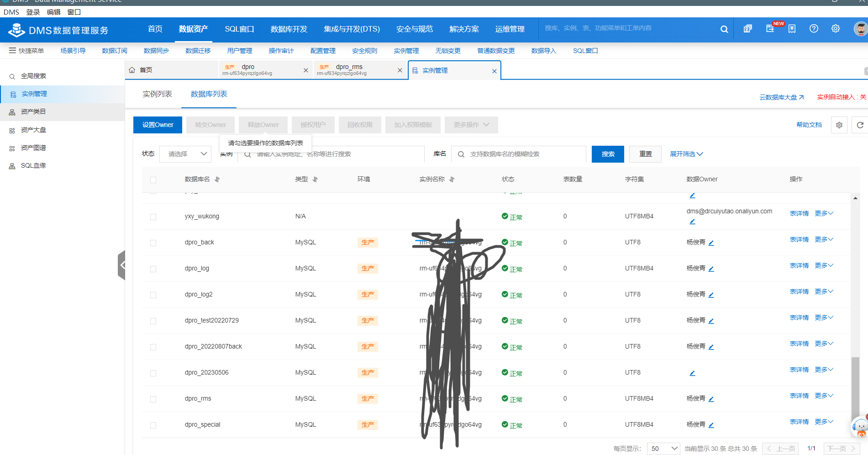The height and width of the screenshot is (455, 868).
Task: Open 表详情 for dpro_log row
Action: point(799,265)
